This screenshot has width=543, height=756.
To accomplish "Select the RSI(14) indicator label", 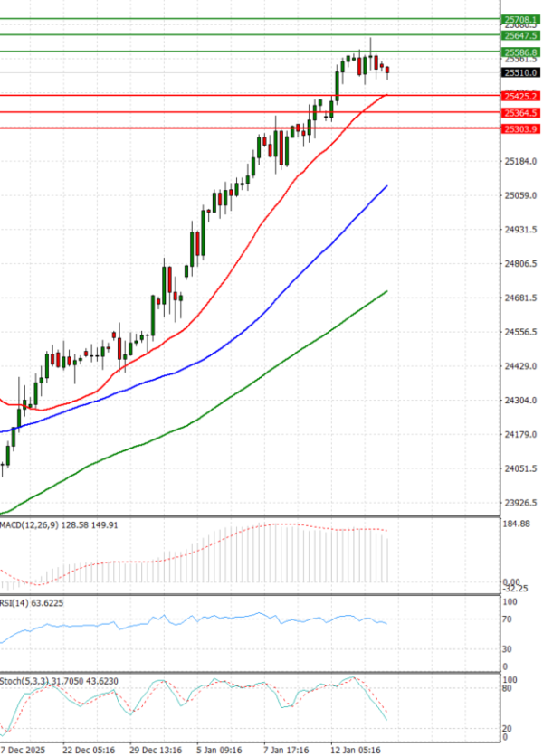I will (16, 600).
